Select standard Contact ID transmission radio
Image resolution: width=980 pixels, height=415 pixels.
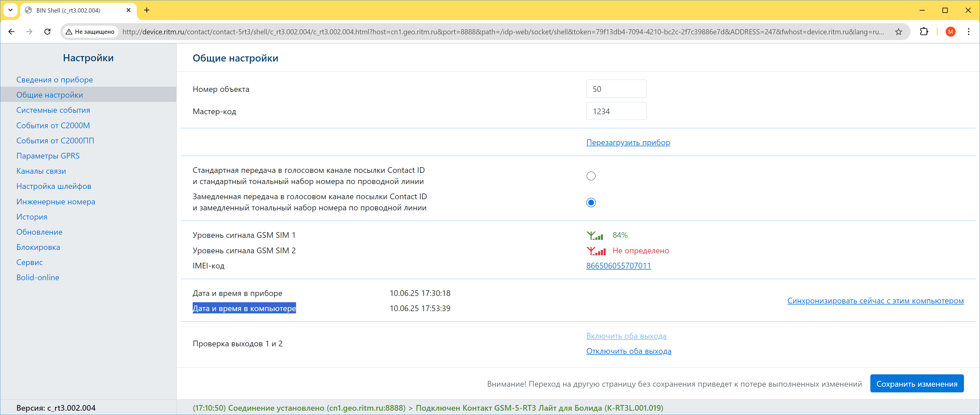[591, 176]
